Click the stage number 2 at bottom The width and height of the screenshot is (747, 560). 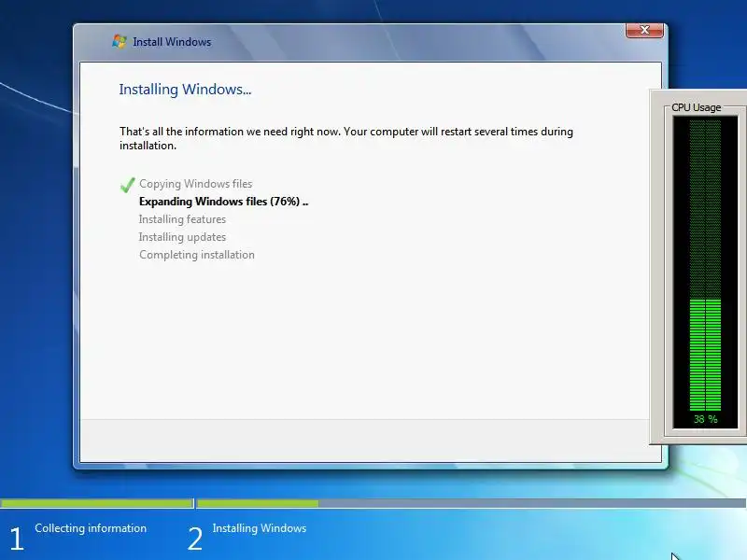click(195, 539)
